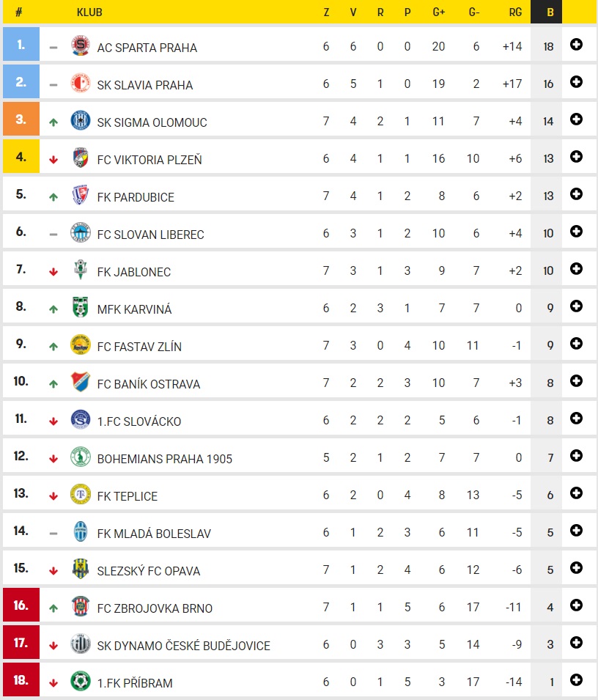This screenshot has width=598, height=700.
Task: Expand the FK Jablonec row details
Action: tap(576, 269)
